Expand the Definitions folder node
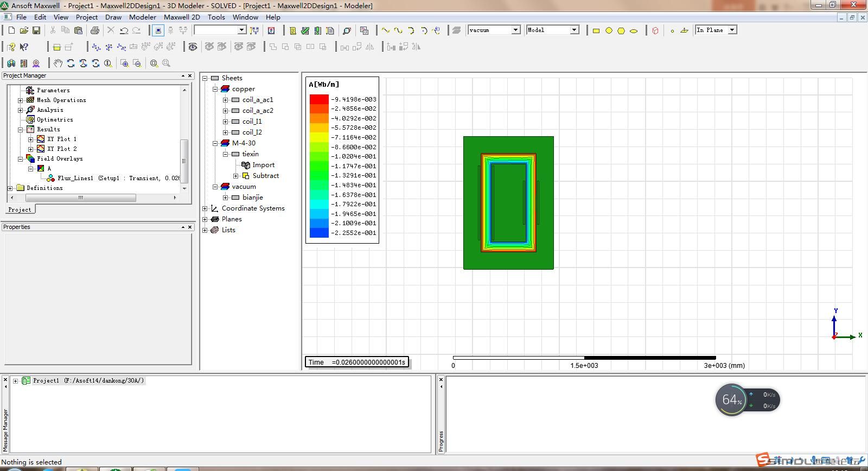The image size is (868, 471). 10,188
